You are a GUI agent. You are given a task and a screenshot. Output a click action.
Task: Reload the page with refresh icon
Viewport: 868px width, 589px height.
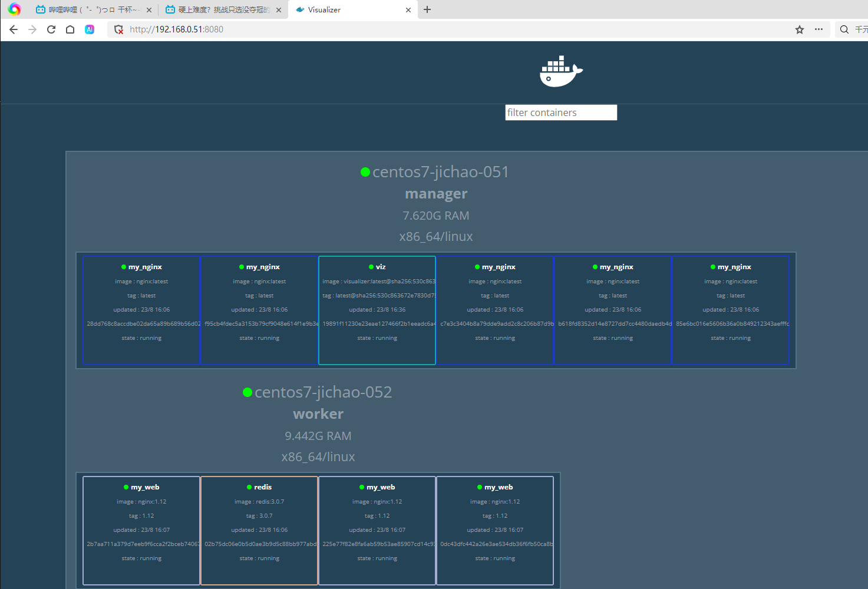(51, 29)
